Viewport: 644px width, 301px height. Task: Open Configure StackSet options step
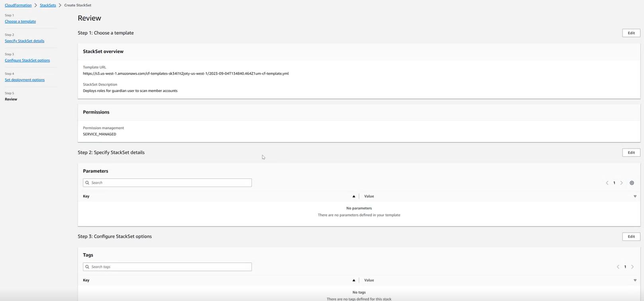pos(27,61)
